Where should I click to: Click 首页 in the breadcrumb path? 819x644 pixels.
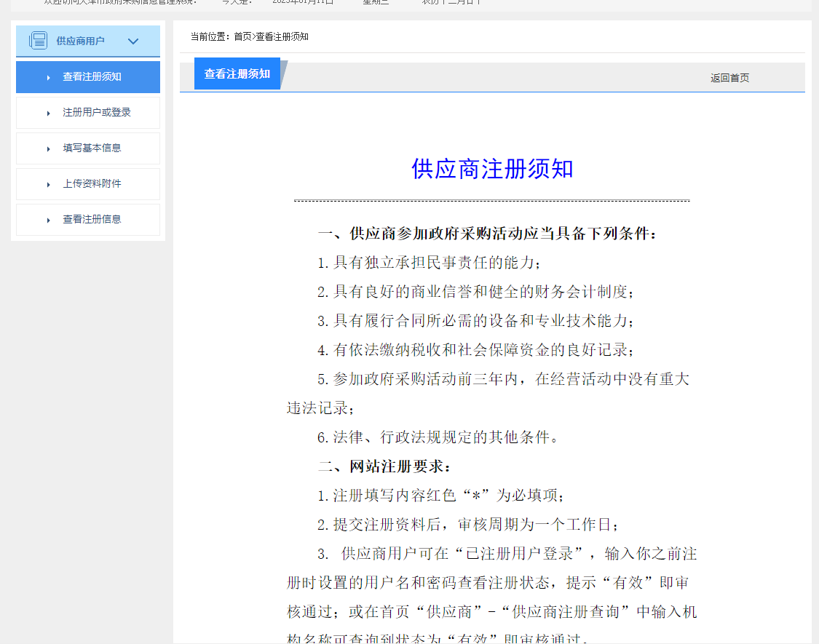242,36
